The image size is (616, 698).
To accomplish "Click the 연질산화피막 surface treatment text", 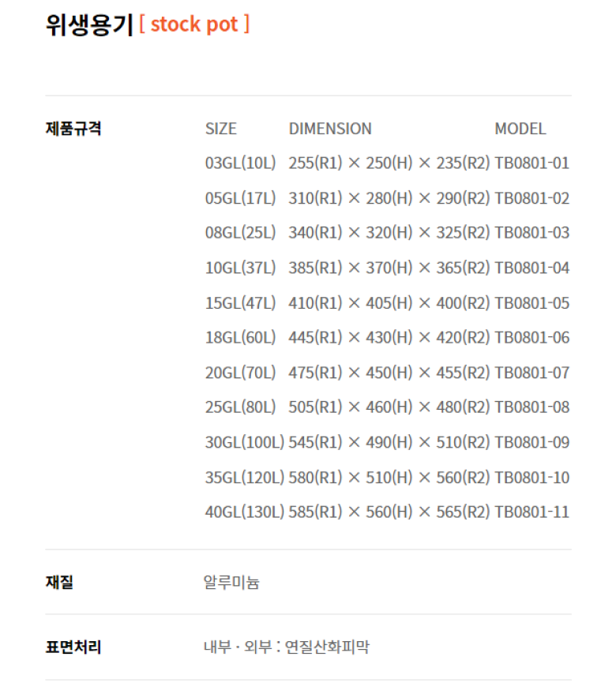I will pos(327,647).
